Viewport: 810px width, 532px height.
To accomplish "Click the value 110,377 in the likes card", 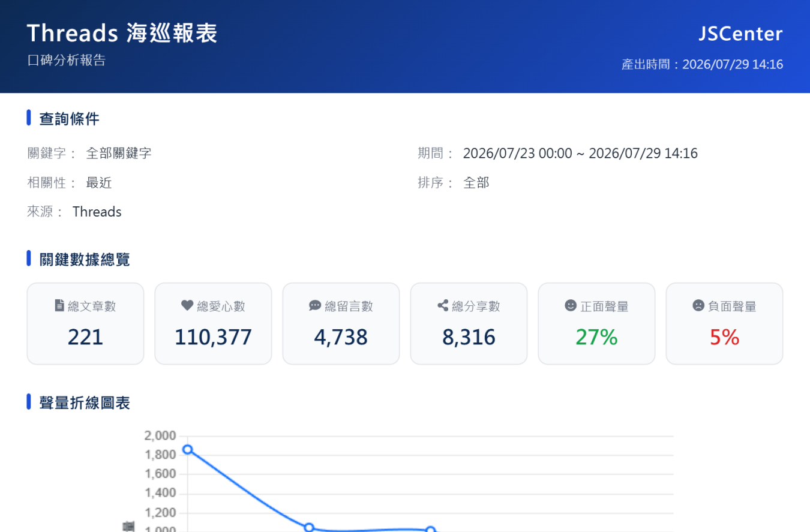I will coord(213,338).
